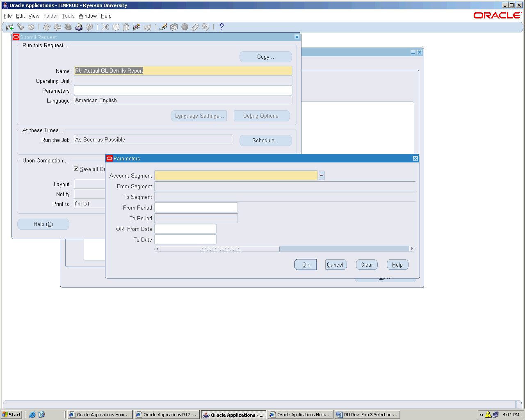This screenshot has height=420, width=525.
Task: Click the Find flashlight icon
Action: point(21,27)
